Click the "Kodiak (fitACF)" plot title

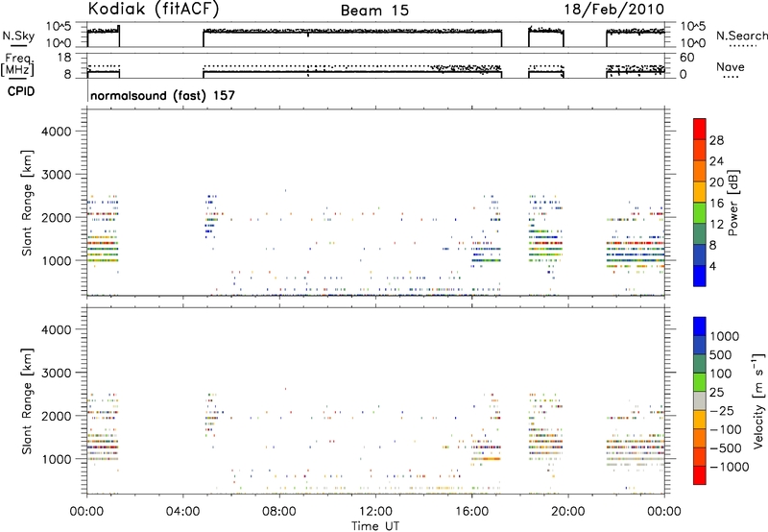click(154, 9)
